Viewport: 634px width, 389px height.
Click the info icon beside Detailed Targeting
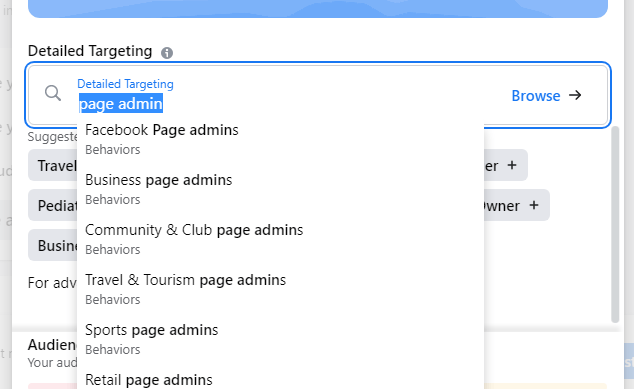(x=167, y=53)
